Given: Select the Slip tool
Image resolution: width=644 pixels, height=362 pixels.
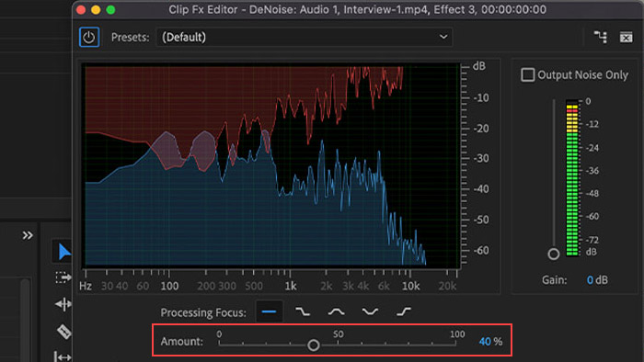Looking at the screenshot, I should (63, 356).
